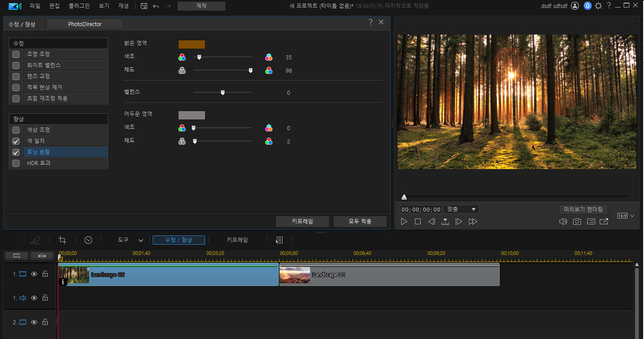The width and height of the screenshot is (644, 339).
Task: Click the 모두 적용 button
Action: [360, 221]
